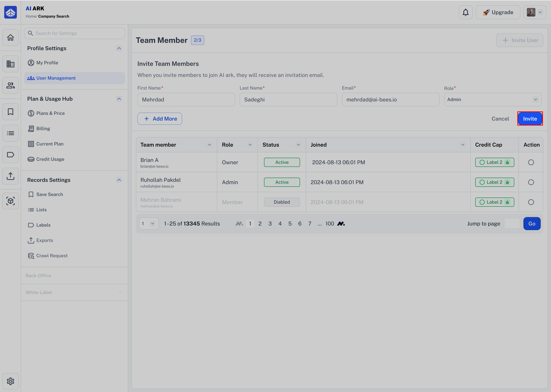
Task: Click Label 2 credit cap for Mehran Bahrami
Action: [x=495, y=202]
